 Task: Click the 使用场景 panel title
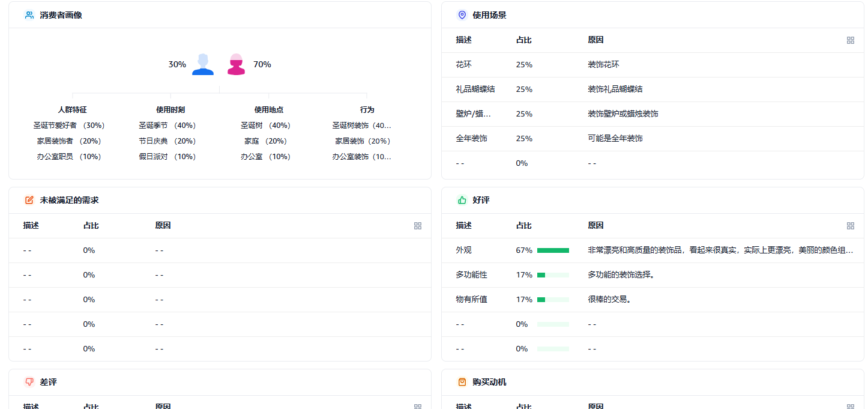coord(489,15)
